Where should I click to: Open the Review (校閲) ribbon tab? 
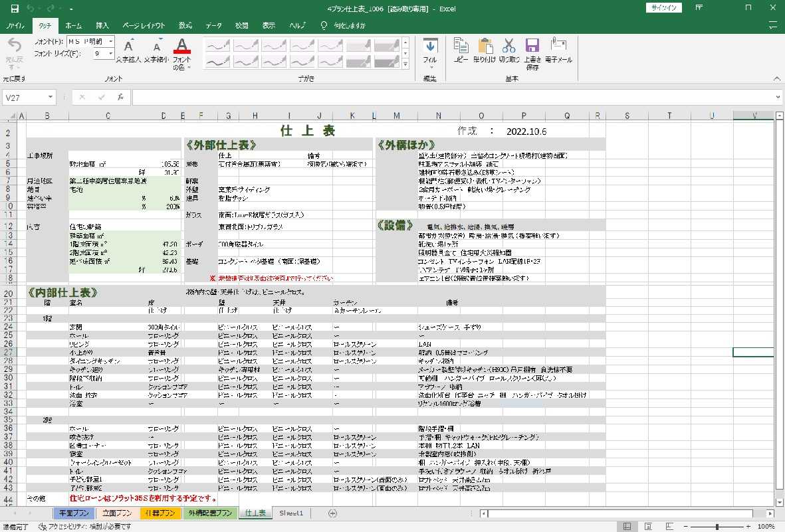(242, 25)
